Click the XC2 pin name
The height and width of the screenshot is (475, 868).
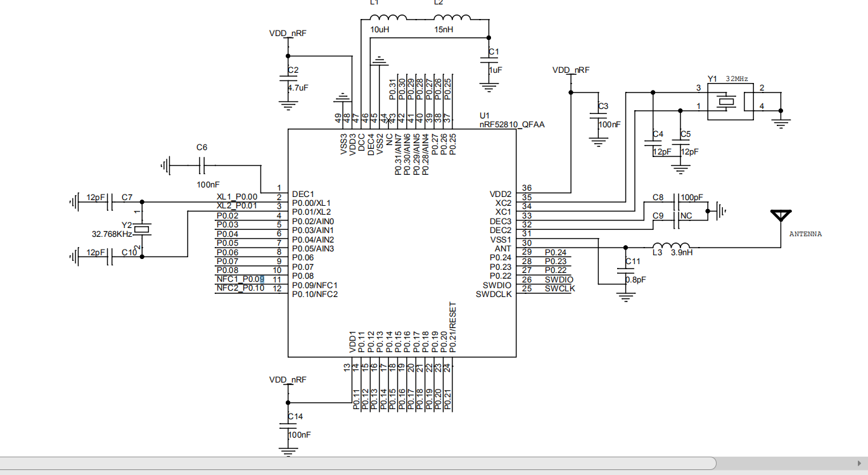[504, 203]
